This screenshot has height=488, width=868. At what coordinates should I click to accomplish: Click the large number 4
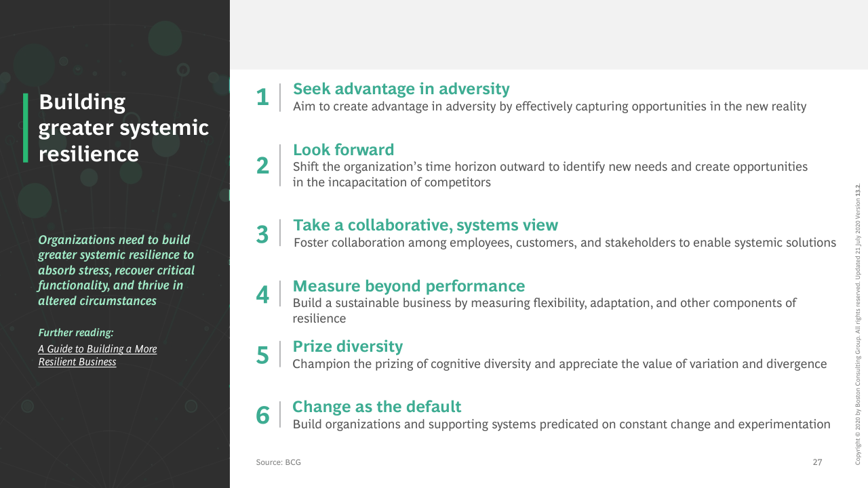point(262,294)
